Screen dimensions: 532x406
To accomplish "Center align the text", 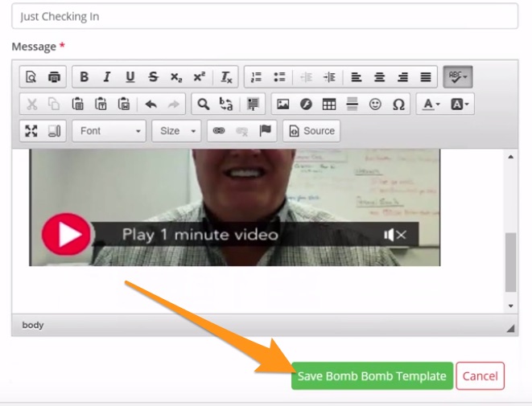I will pyautogui.click(x=379, y=77).
